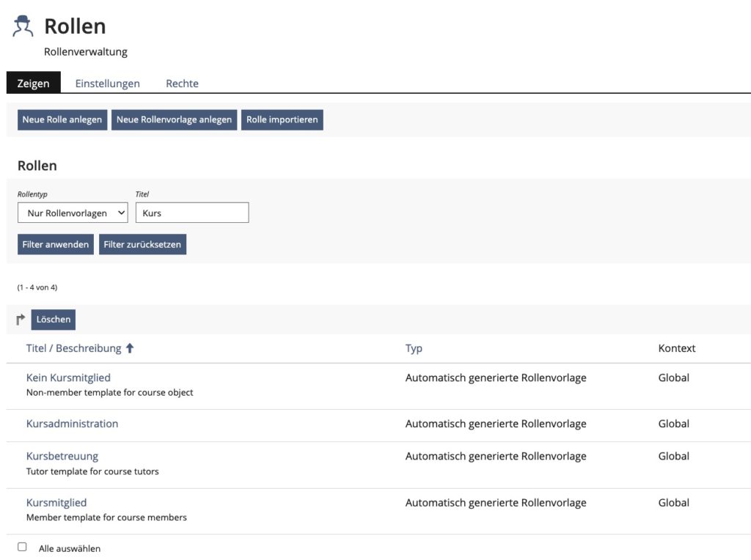Tick the Alle auswählen checkbox
Viewport: 751px width, 560px height.
(22, 547)
